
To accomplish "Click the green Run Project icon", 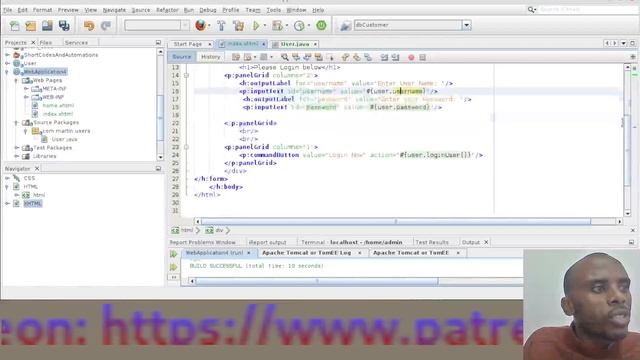I will click(x=256, y=26).
